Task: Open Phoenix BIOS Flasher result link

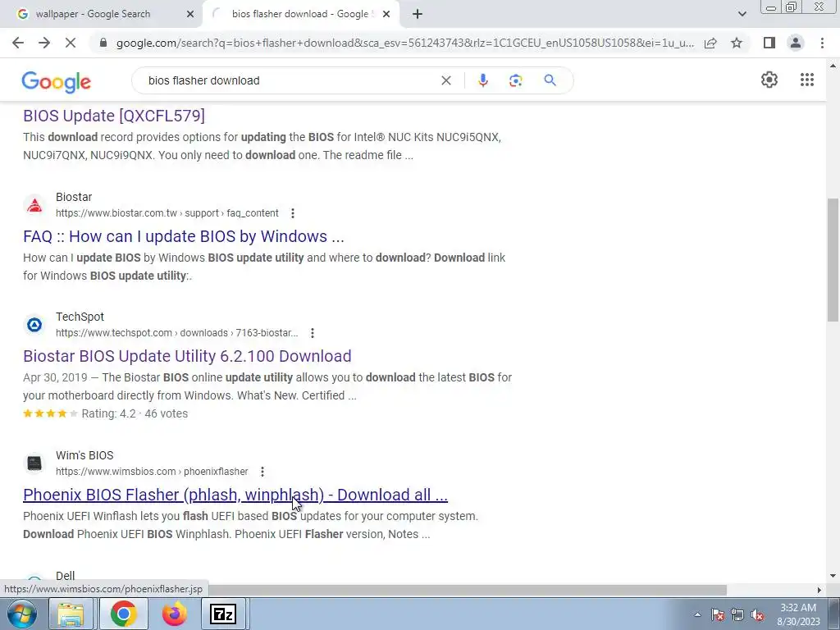Action: point(235,495)
